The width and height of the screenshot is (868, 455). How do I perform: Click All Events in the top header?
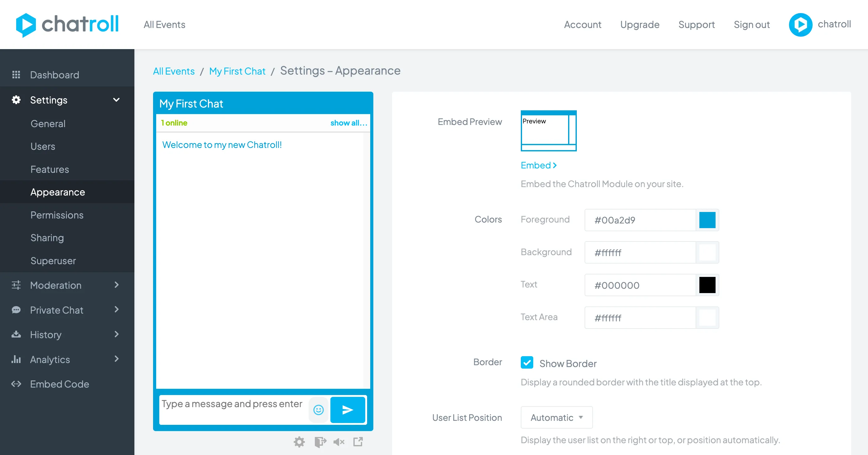point(165,25)
